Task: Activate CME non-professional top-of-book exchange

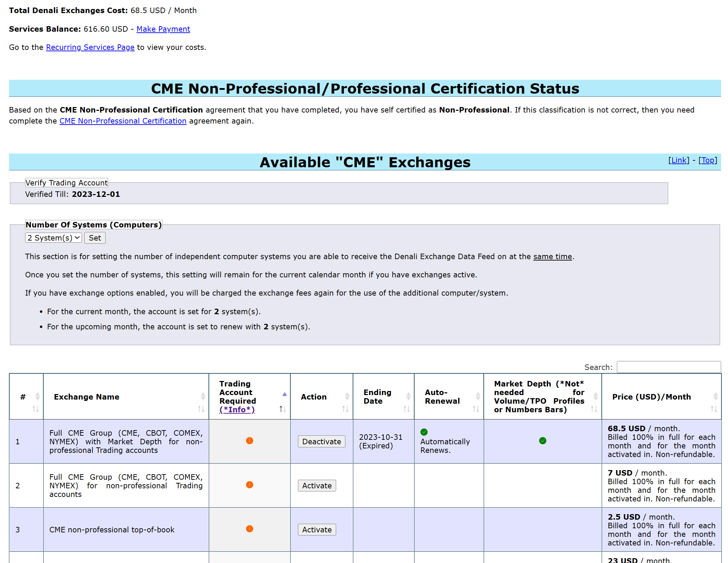Action: pyautogui.click(x=317, y=530)
